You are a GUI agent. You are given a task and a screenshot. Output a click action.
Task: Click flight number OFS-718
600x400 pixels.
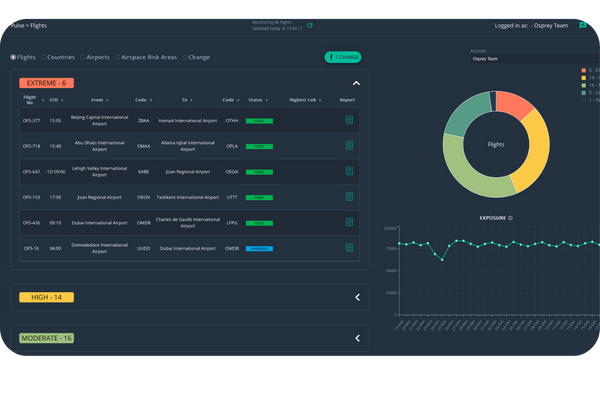pyautogui.click(x=31, y=146)
